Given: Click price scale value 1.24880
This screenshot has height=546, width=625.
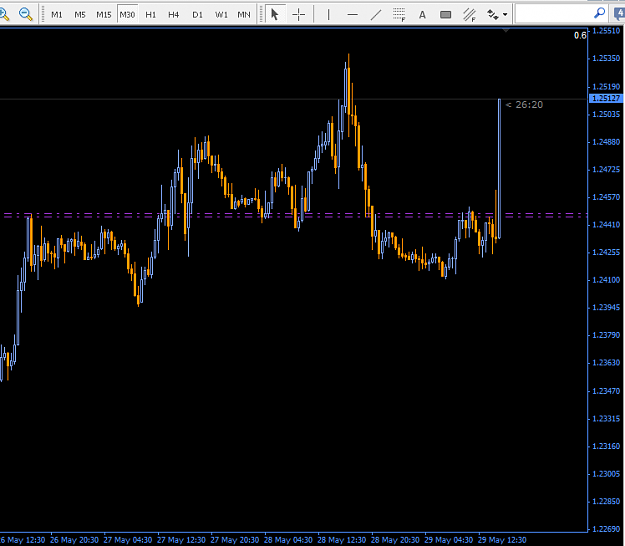Looking at the screenshot, I should 606,142.
